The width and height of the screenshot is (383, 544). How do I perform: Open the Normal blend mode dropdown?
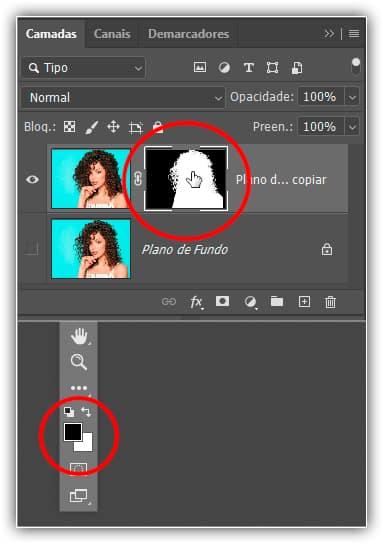point(123,97)
